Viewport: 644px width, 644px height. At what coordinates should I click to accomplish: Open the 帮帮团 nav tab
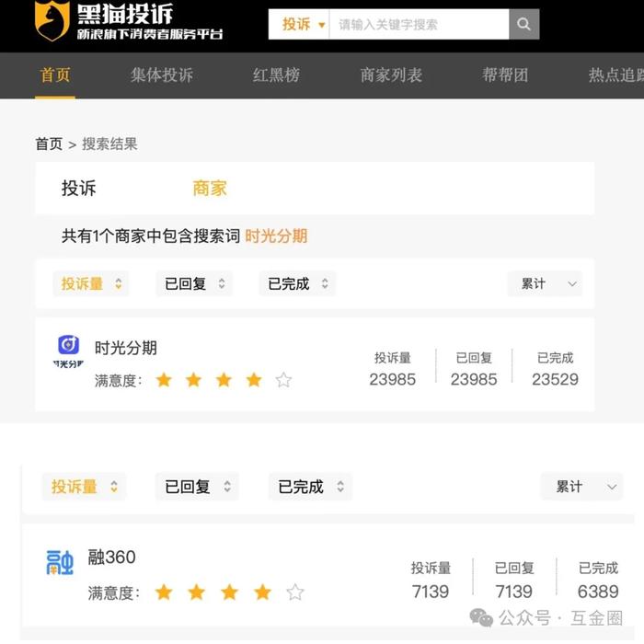click(x=505, y=75)
